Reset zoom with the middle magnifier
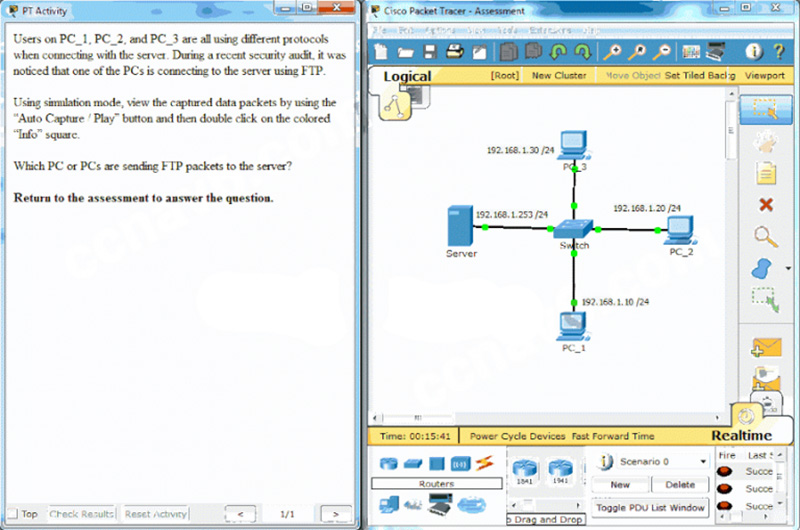 click(637, 52)
